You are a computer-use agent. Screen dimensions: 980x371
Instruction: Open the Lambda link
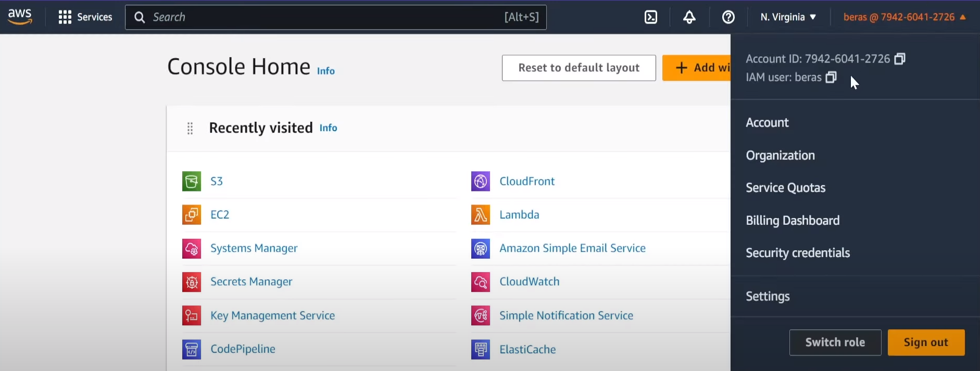point(519,214)
